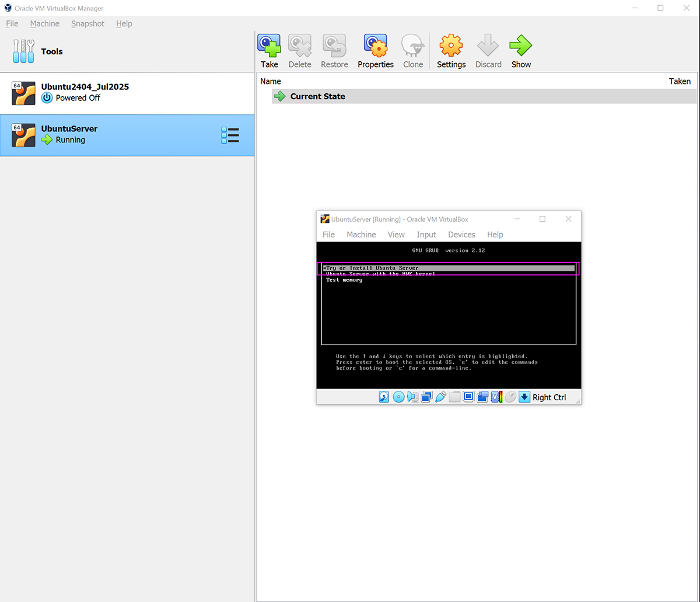
Task: Select the UbuntuServer virtual machine entry
Action: tap(127, 135)
